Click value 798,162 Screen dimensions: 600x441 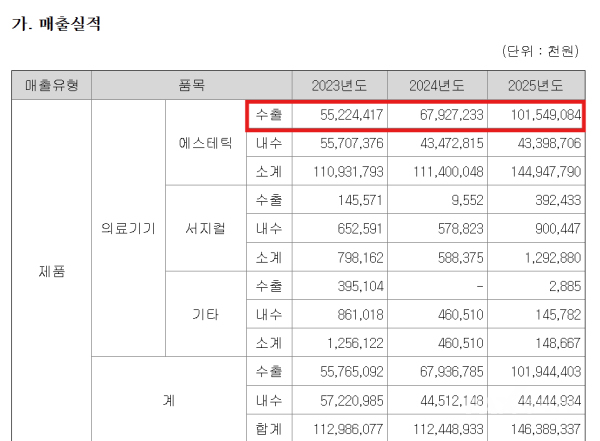click(x=360, y=258)
